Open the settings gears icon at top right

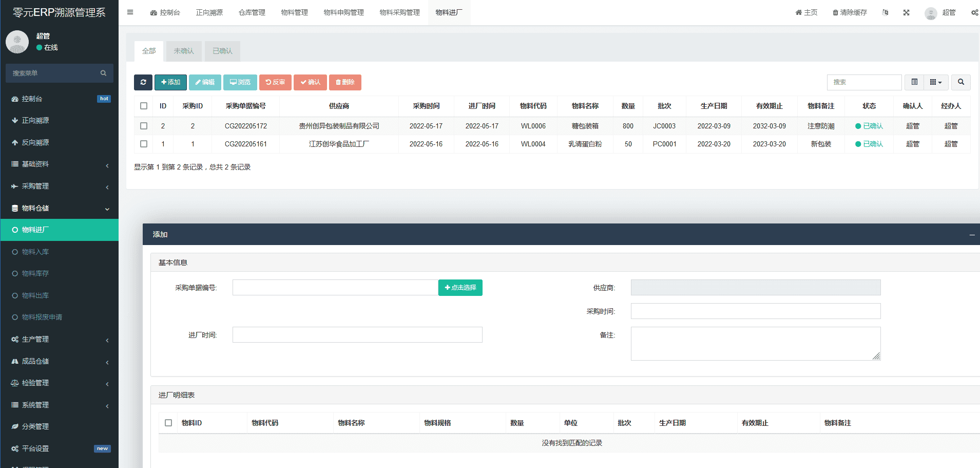pos(974,12)
